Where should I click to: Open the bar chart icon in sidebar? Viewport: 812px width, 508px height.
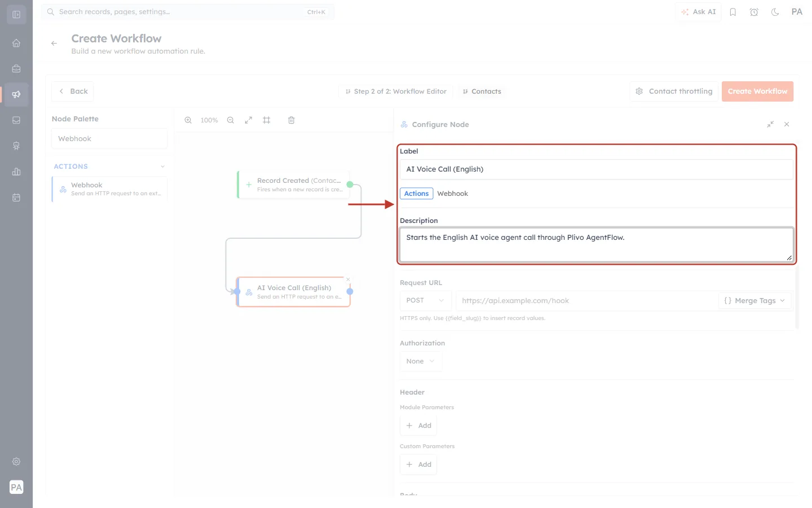pyautogui.click(x=16, y=172)
